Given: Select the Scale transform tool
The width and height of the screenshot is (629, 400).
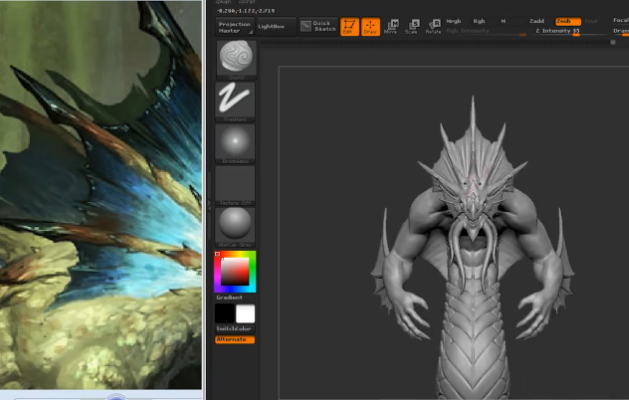Looking at the screenshot, I should (412, 26).
